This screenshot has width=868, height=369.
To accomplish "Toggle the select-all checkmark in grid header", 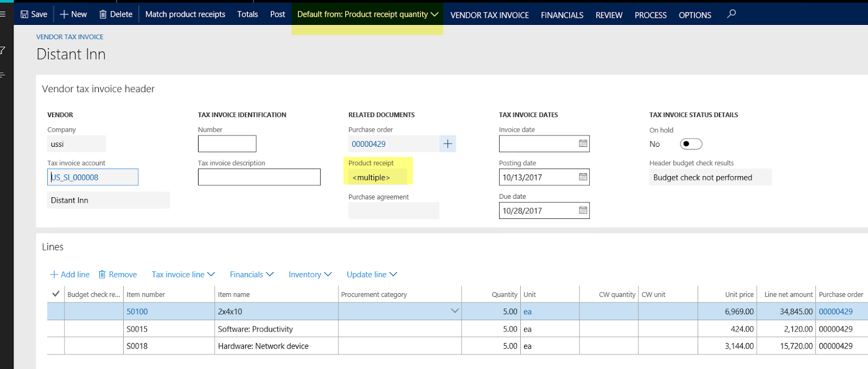I will pos(55,294).
